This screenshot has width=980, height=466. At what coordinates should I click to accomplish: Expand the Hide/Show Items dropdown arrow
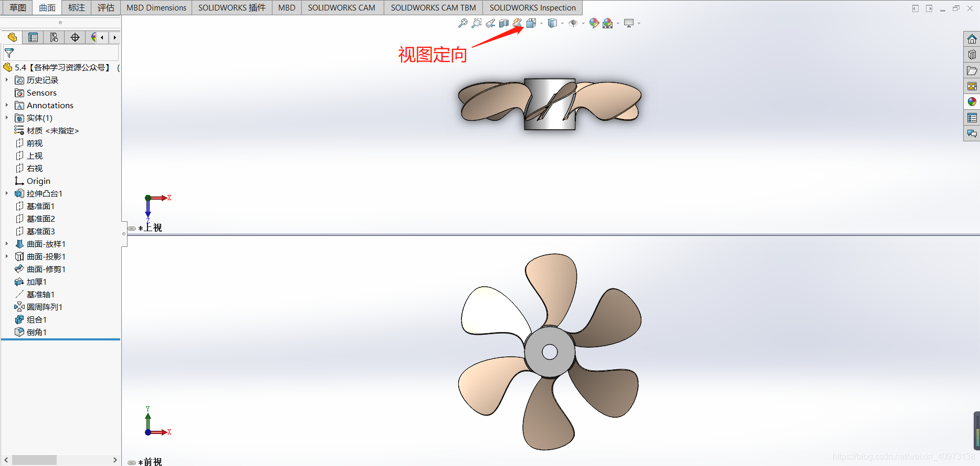(583, 23)
